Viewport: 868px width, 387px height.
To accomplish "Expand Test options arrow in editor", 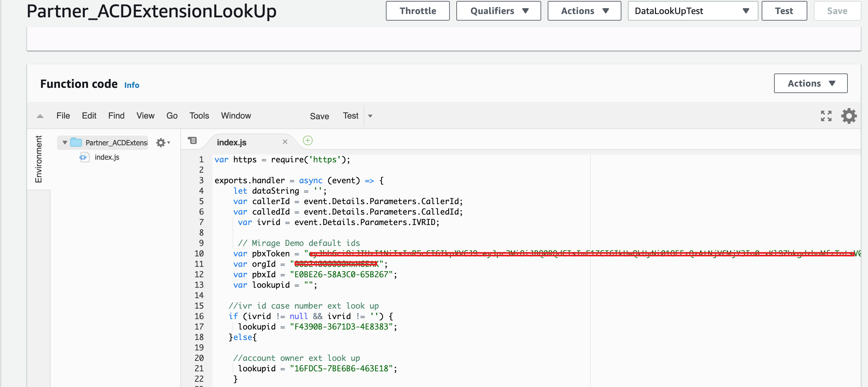I will point(370,116).
